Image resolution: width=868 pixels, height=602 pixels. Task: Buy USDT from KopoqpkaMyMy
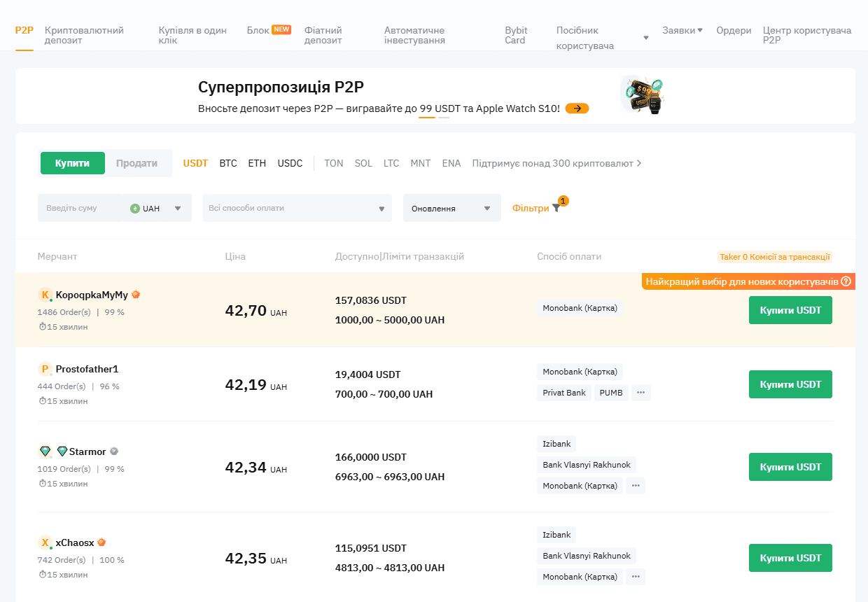(790, 310)
